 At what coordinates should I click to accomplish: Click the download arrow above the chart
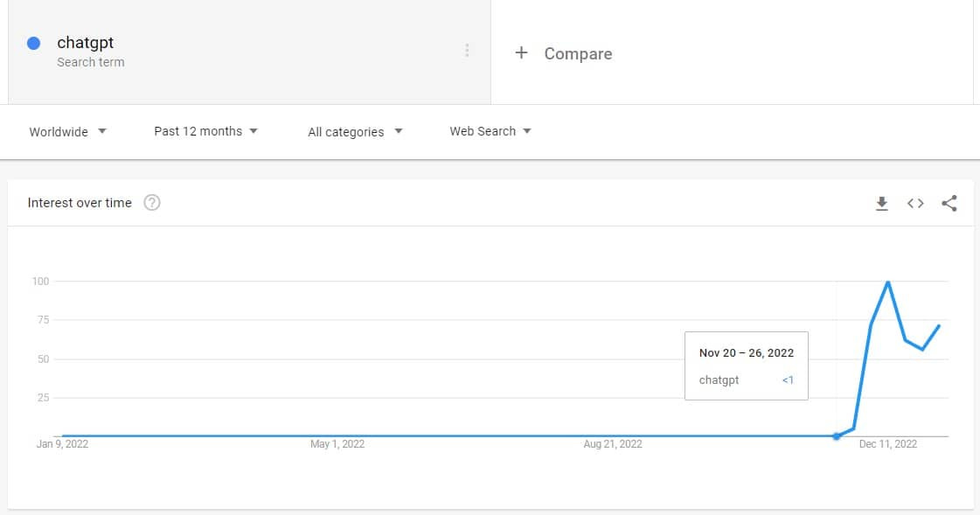(x=882, y=203)
